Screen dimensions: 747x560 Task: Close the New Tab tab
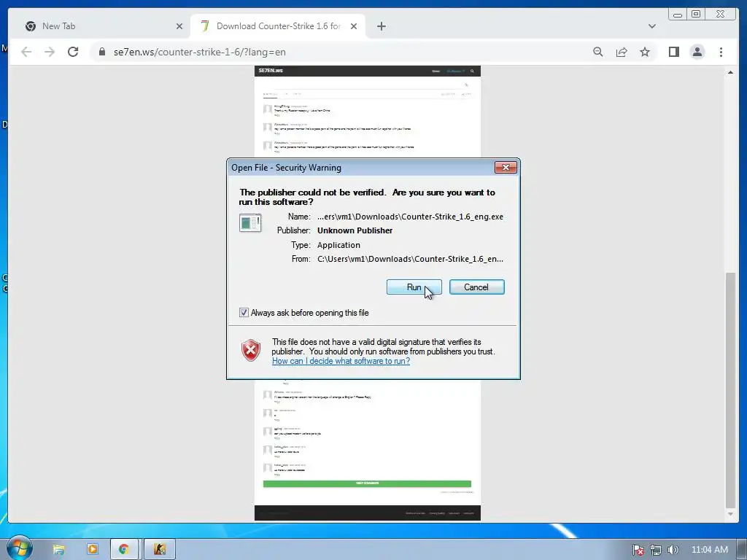179,26
